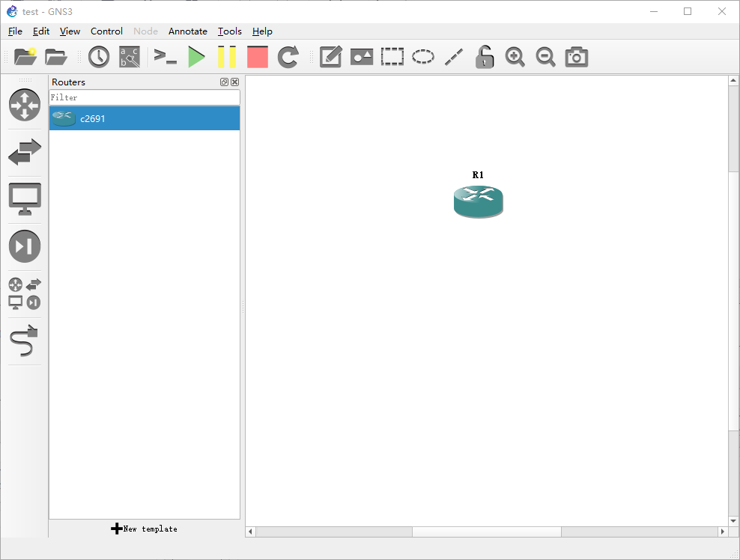Toggle show/hide interface labels
Viewport: 740px width, 560px height.
[130, 57]
